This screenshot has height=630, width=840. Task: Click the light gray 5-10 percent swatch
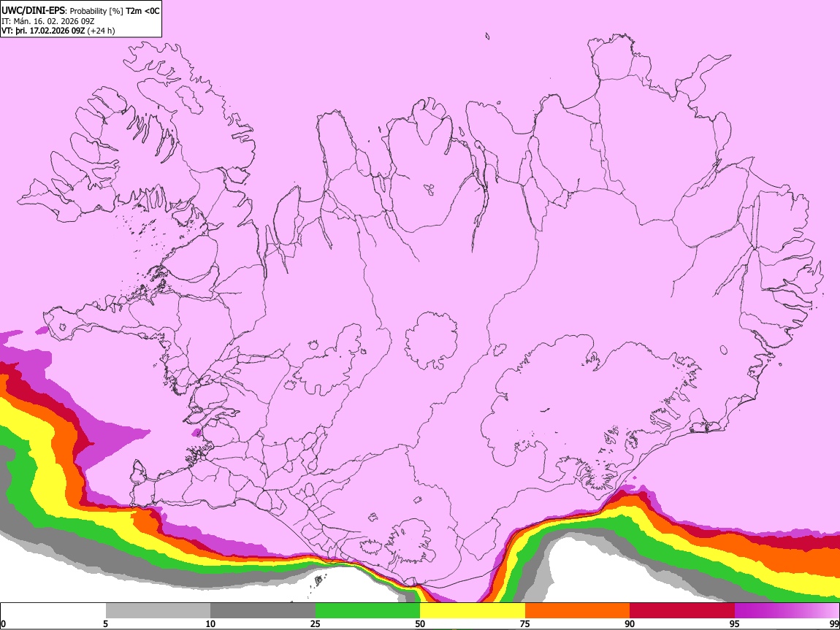pos(158,611)
